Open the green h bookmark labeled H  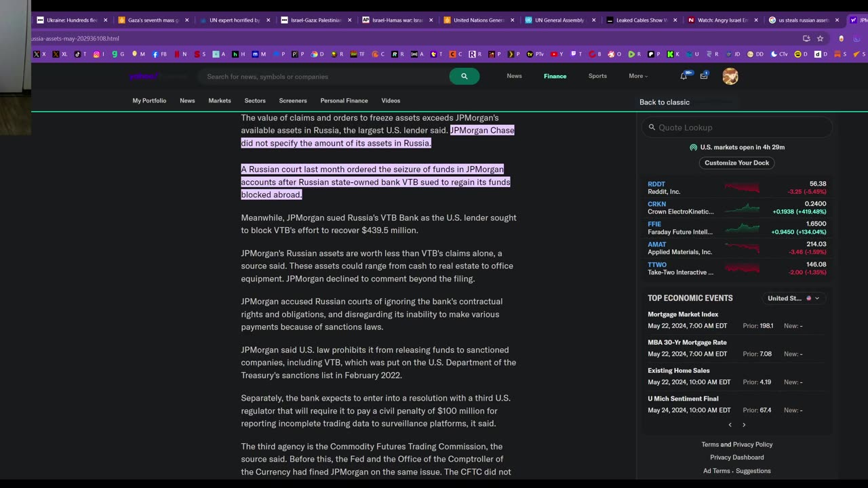click(239, 54)
